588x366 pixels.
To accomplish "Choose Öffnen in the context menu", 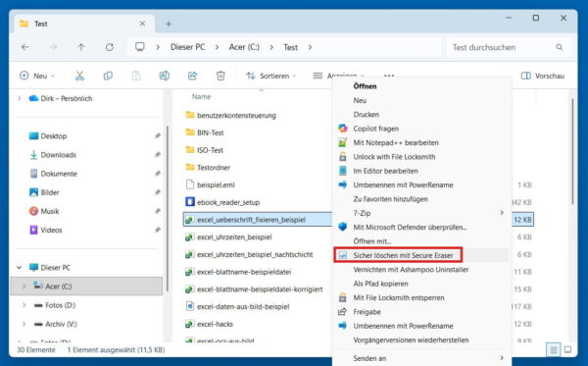I will coord(365,86).
